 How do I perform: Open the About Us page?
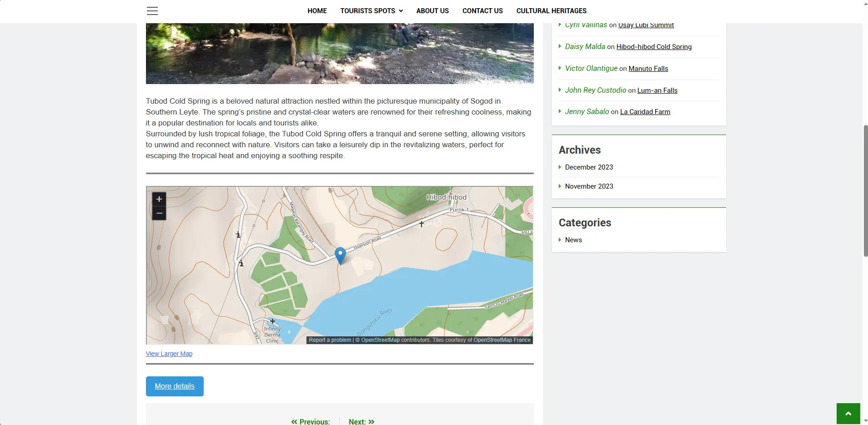[x=432, y=11]
